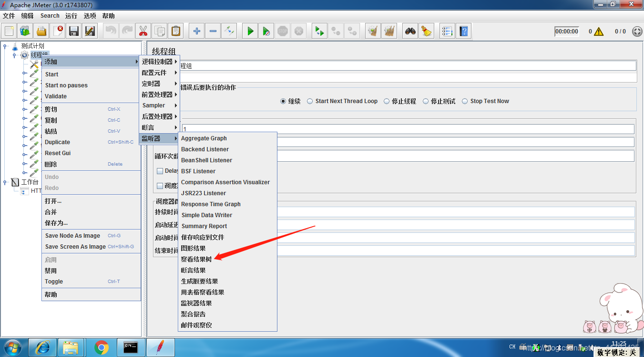This screenshot has width=644, height=357.
Task: Paste with the clipboard toolbar icon
Action: (176, 31)
